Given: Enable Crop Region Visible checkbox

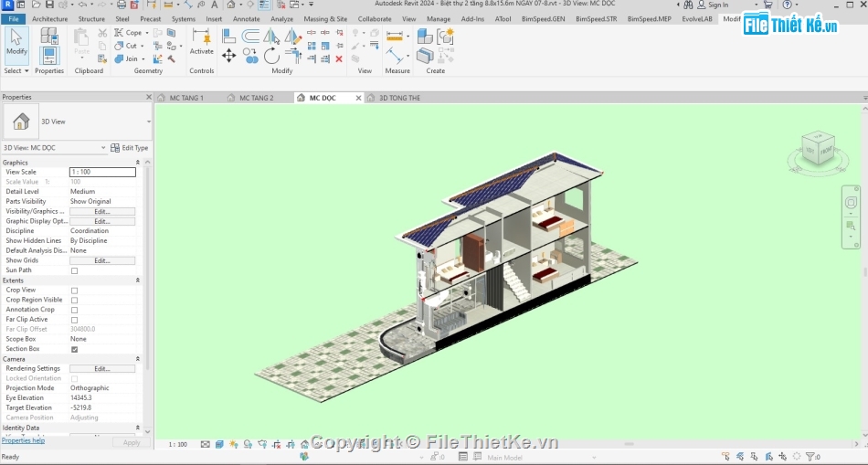Looking at the screenshot, I should tap(74, 301).
